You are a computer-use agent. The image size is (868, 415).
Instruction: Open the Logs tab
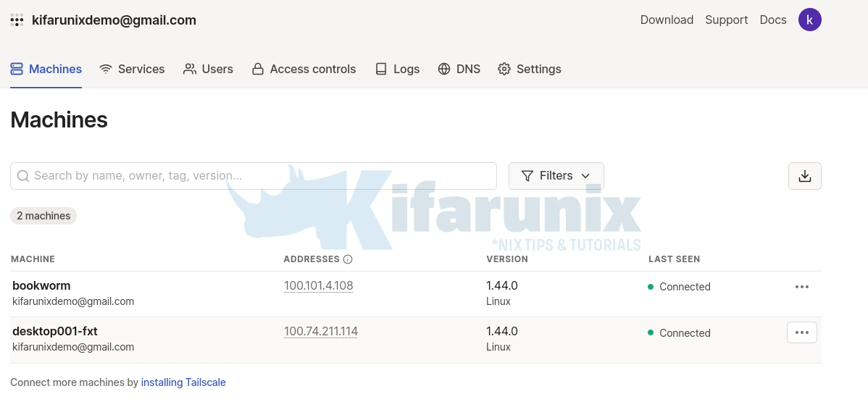point(397,70)
